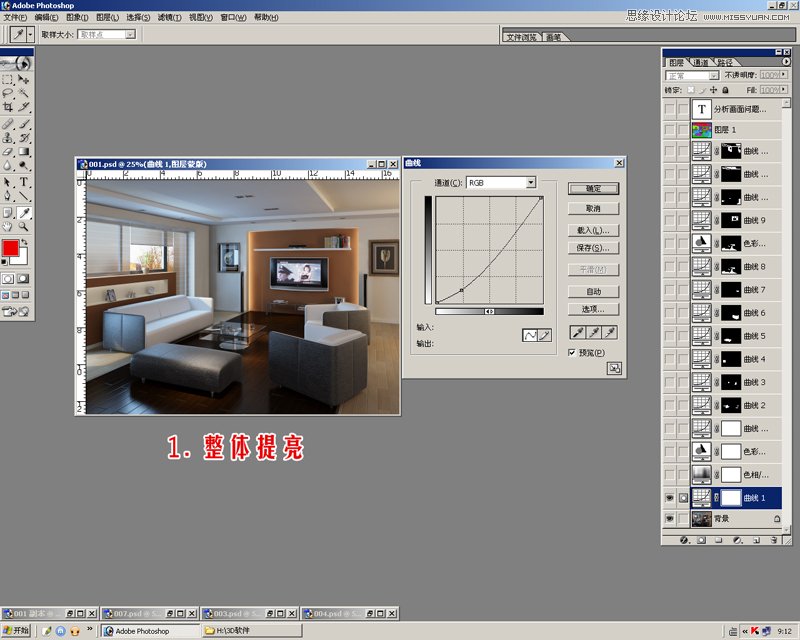Select the Dodge tool
This screenshot has width=800, height=640.
(23, 165)
